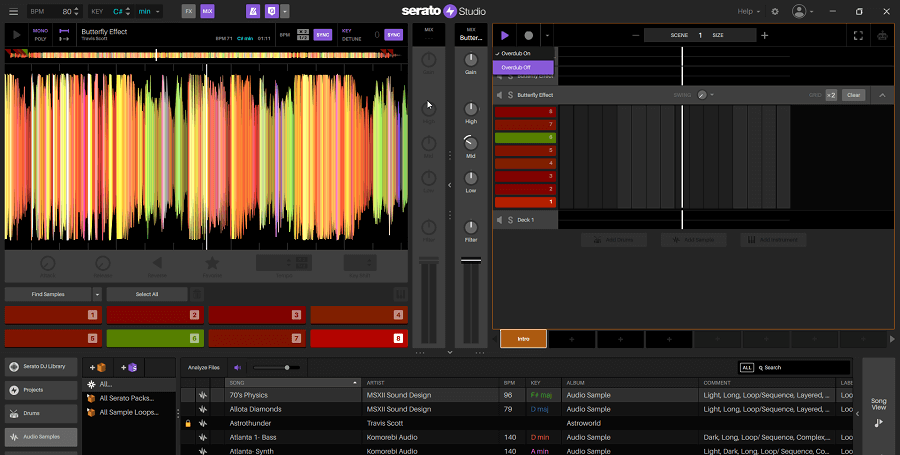900x455 pixels.
Task: Toggle KEY SYNC on the deck
Action: coord(393,35)
